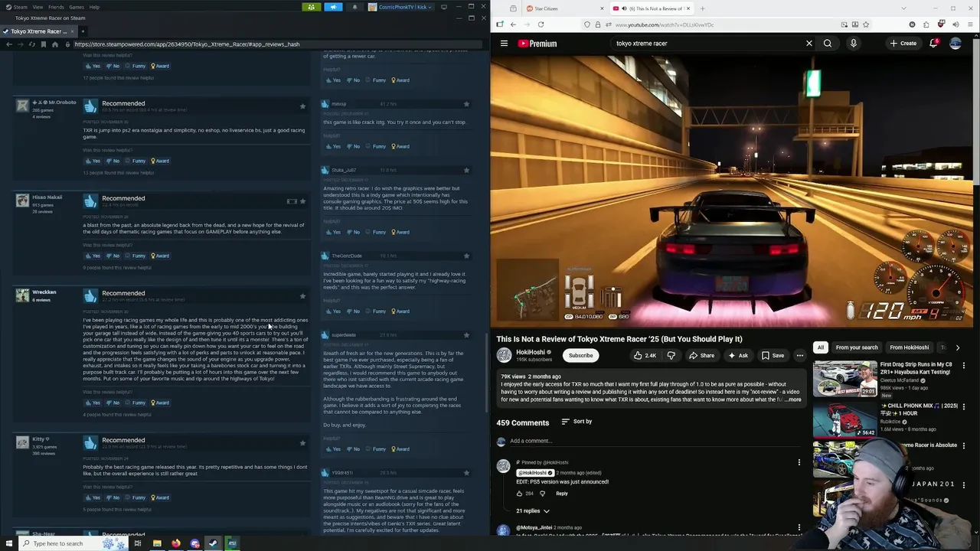Image resolution: width=980 pixels, height=551 pixels.
Task: Click the star icon on the Mr.Oroboto review
Action: tap(302, 106)
